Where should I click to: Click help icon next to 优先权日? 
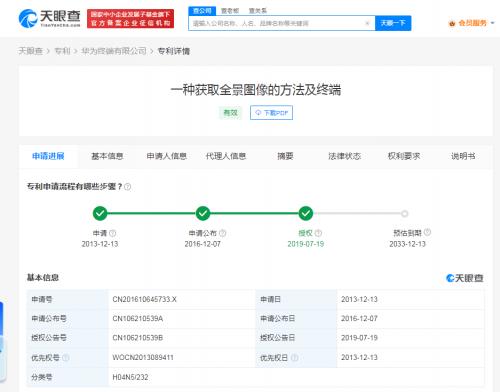click(x=294, y=358)
